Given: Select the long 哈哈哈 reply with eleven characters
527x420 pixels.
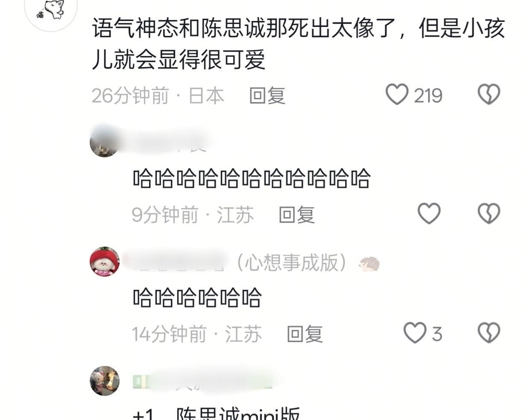Looking at the screenshot, I should (252, 179).
